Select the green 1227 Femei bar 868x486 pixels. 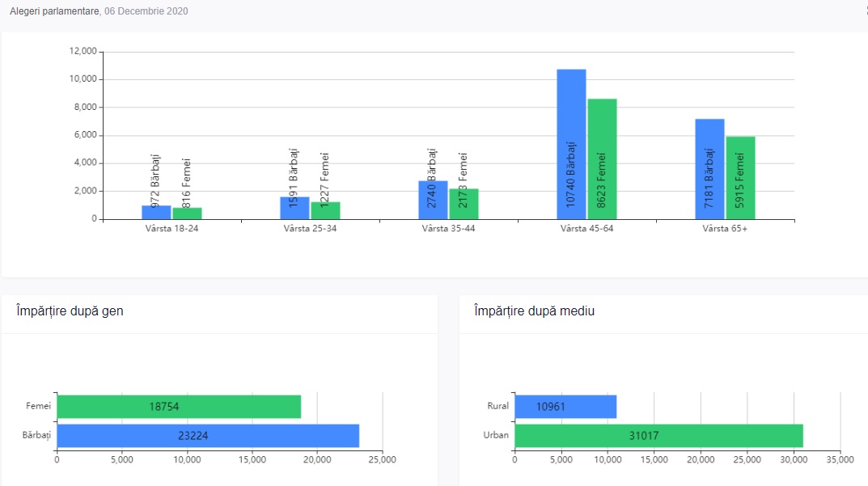click(325, 210)
